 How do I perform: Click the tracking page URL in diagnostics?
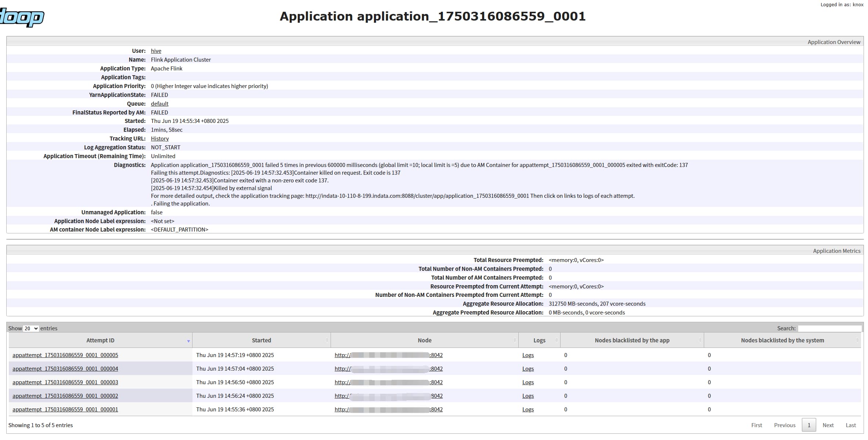pos(417,196)
